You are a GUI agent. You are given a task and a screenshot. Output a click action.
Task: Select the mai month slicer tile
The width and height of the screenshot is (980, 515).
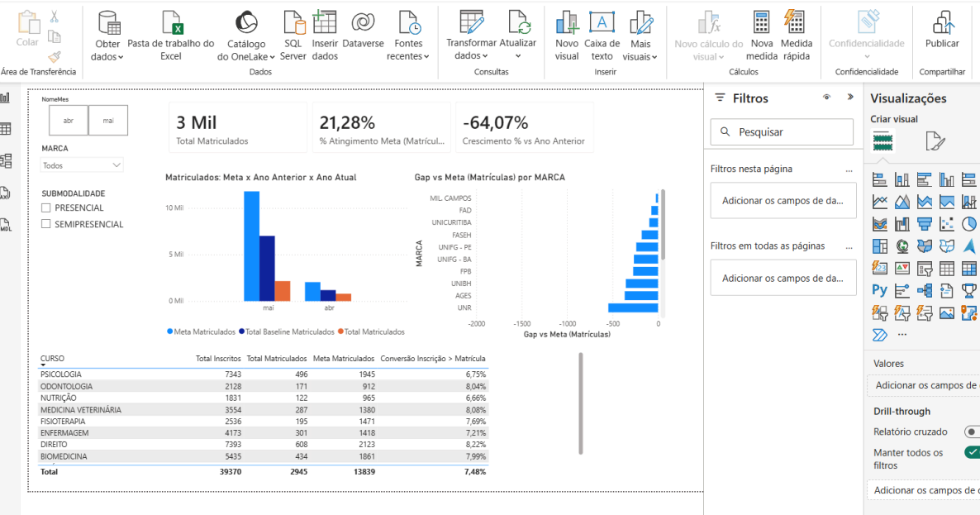point(108,121)
